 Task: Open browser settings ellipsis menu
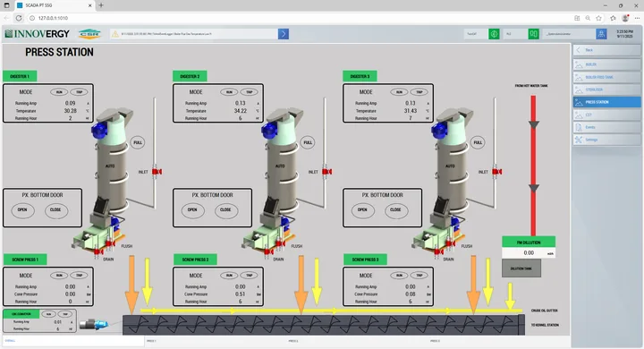637,18
